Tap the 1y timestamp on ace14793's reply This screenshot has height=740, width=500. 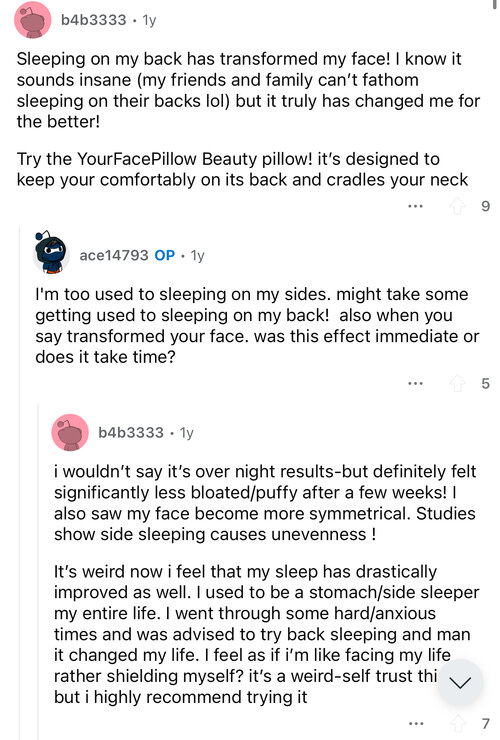point(197,255)
